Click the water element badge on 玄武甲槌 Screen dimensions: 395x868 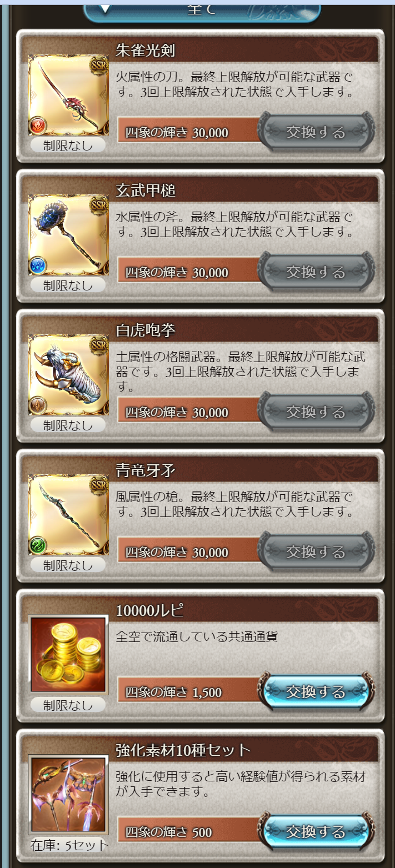(38, 265)
